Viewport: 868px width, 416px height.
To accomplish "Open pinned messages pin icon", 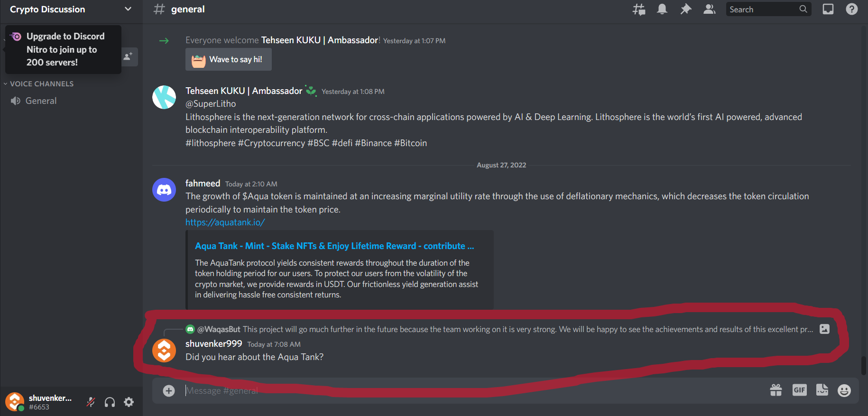I will click(x=686, y=9).
